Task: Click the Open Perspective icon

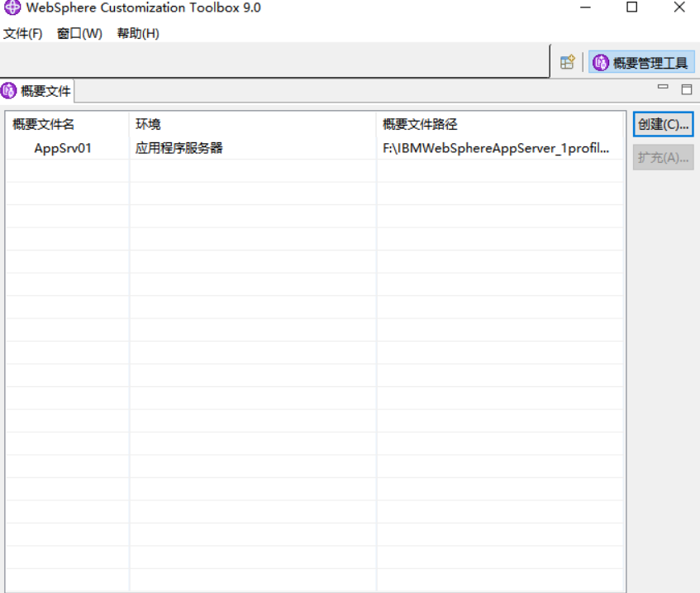Action: pyautogui.click(x=568, y=62)
